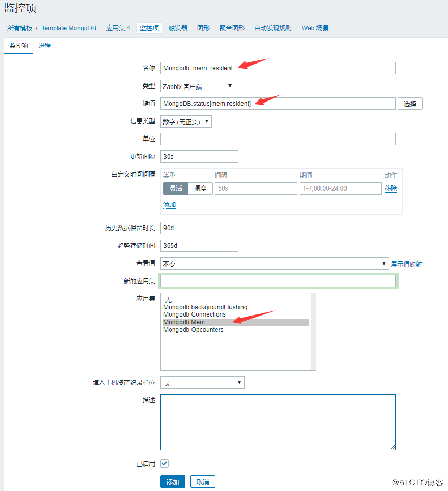Open the 触发器 tab
Screen dimensions: 448x491
coord(178,28)
